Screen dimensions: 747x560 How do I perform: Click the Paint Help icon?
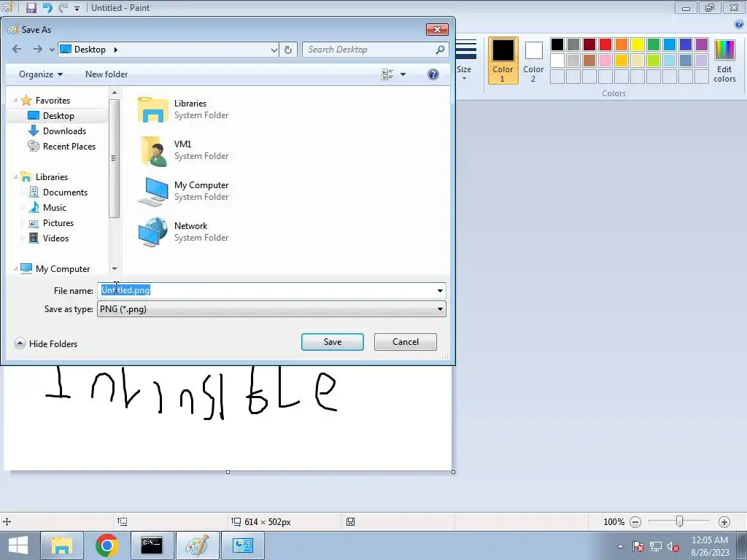coord(739,24)
